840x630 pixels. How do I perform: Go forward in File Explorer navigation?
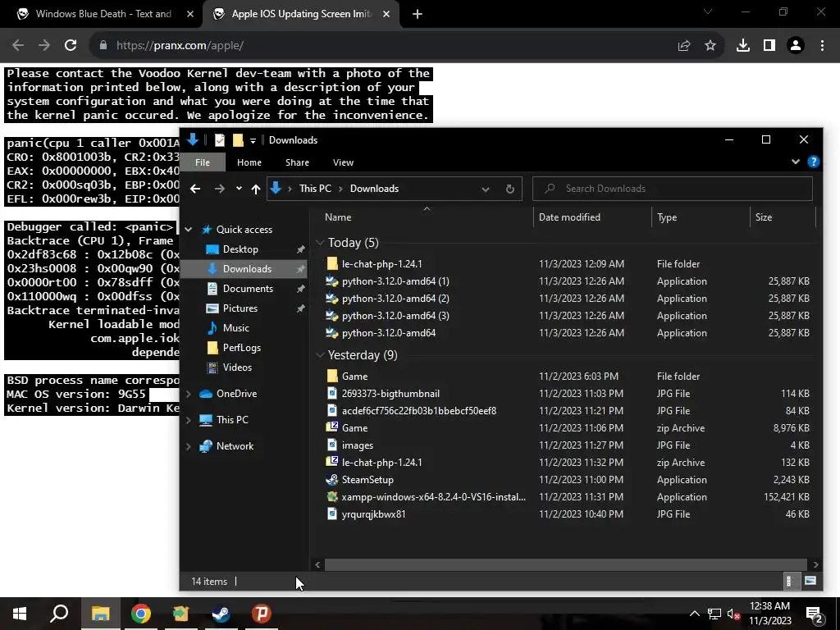pyautogui.click(x=219, y=189)
